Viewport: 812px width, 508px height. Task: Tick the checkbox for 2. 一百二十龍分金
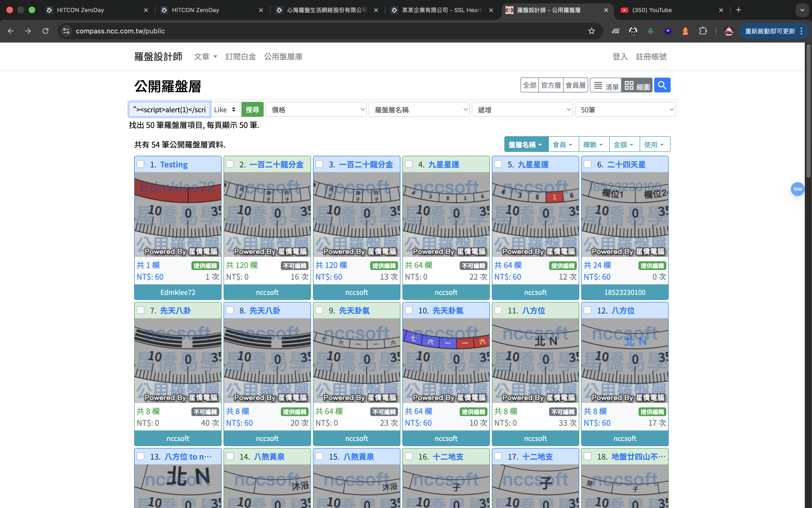230,164
